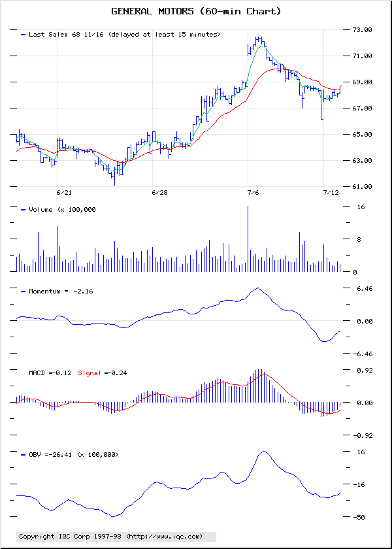Click the GENERAL MOTORS (60-min Chart) title
Image resolution: width=392 pixels, height=549 pixels.
point(196,12)
